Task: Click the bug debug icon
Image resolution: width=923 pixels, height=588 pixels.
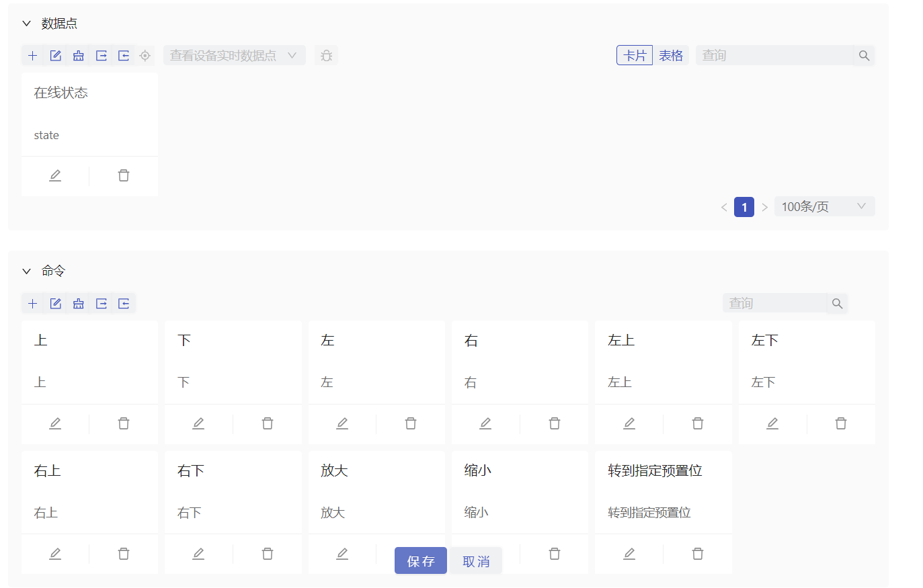Action: pos(326,56)
